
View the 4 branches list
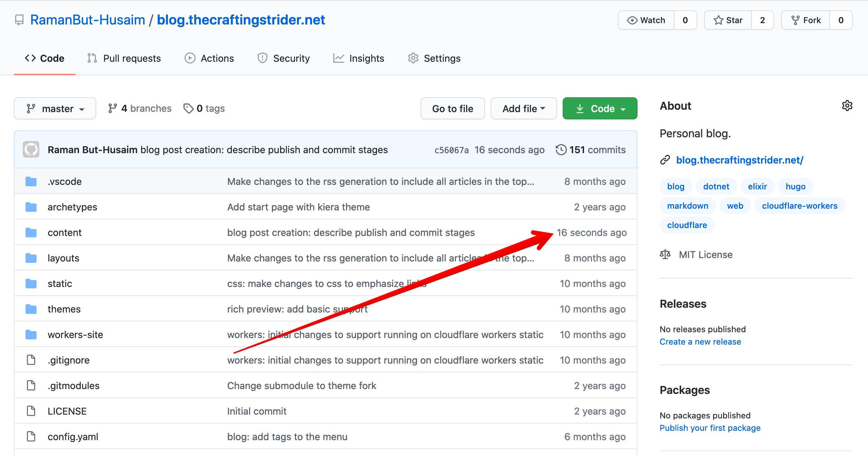click(140, 108)
